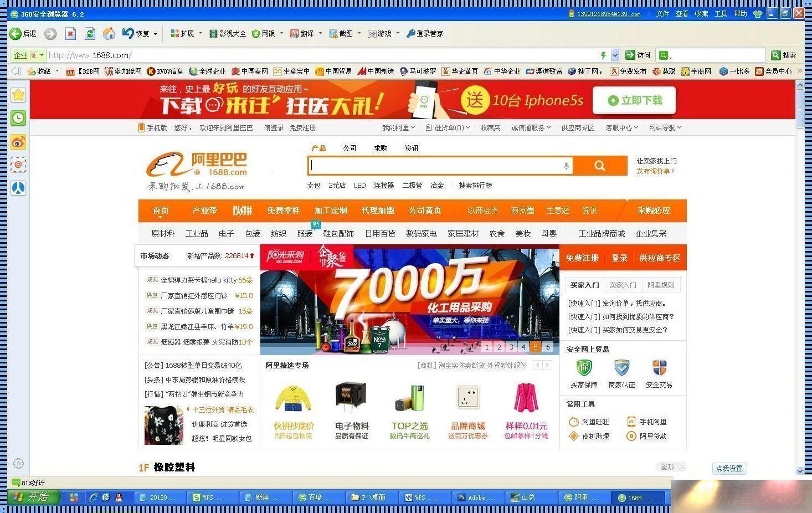Click the yellow star favorites sidebar icon

(x=18, y=95)
